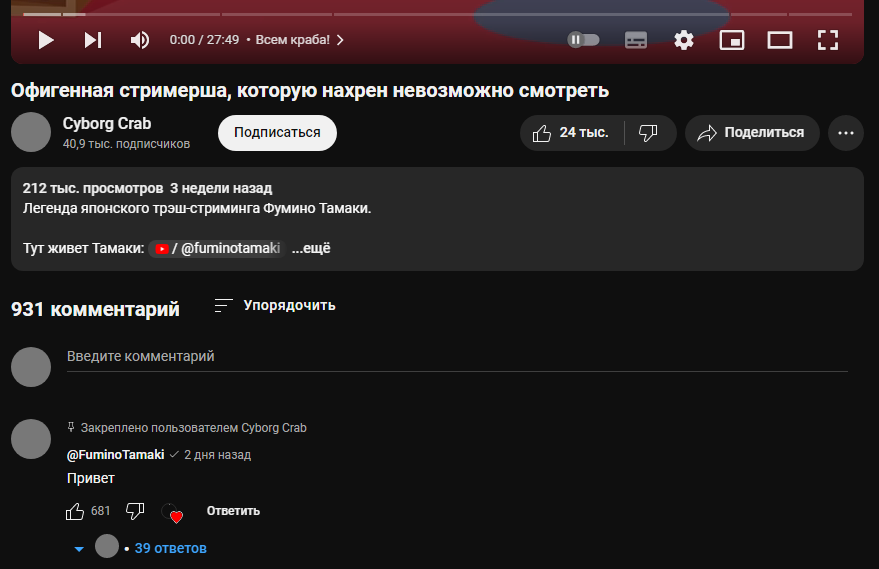Like the video (24 тыс.)
This screenshot has width=879, height=569.
571,133
